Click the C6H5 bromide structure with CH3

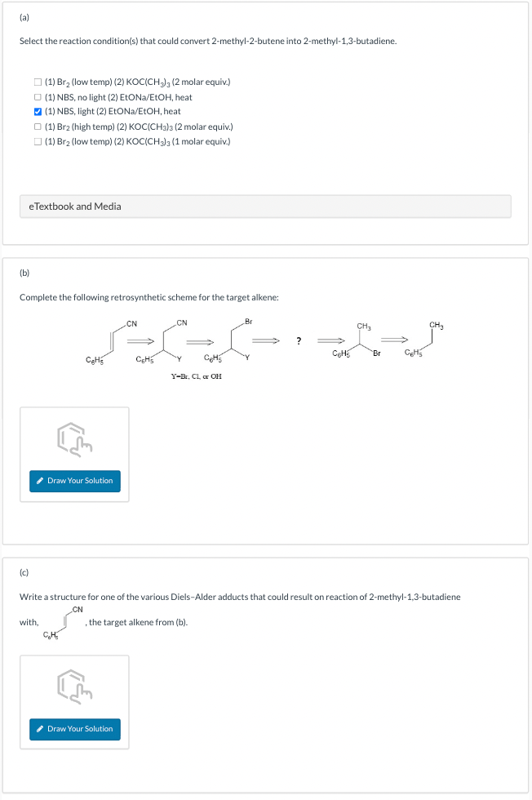(x=357, y=340)
